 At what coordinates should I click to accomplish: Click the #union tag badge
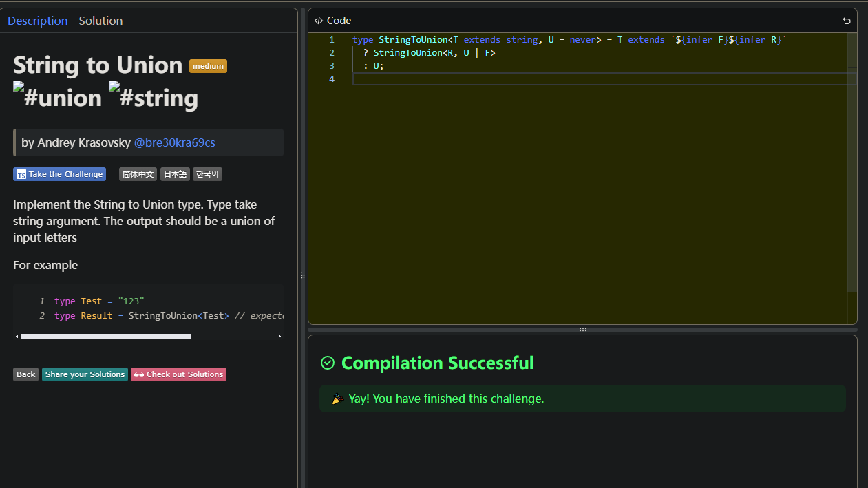tap(57, 97)
